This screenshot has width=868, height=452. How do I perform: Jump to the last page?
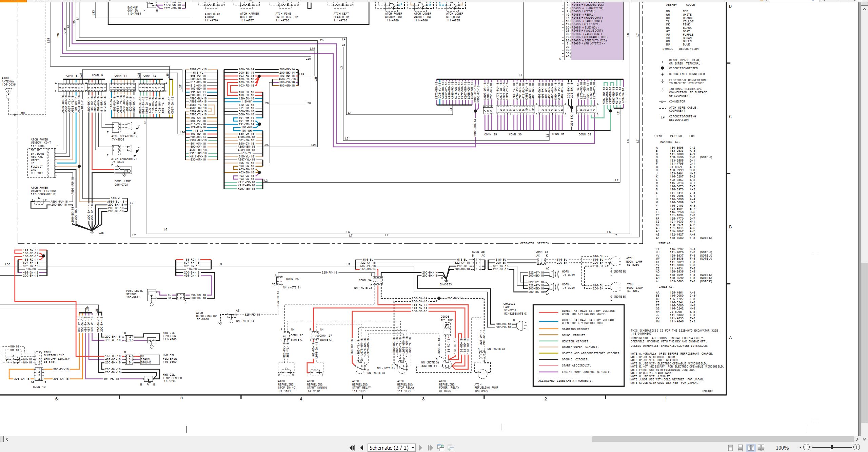[x=430, y=448]
